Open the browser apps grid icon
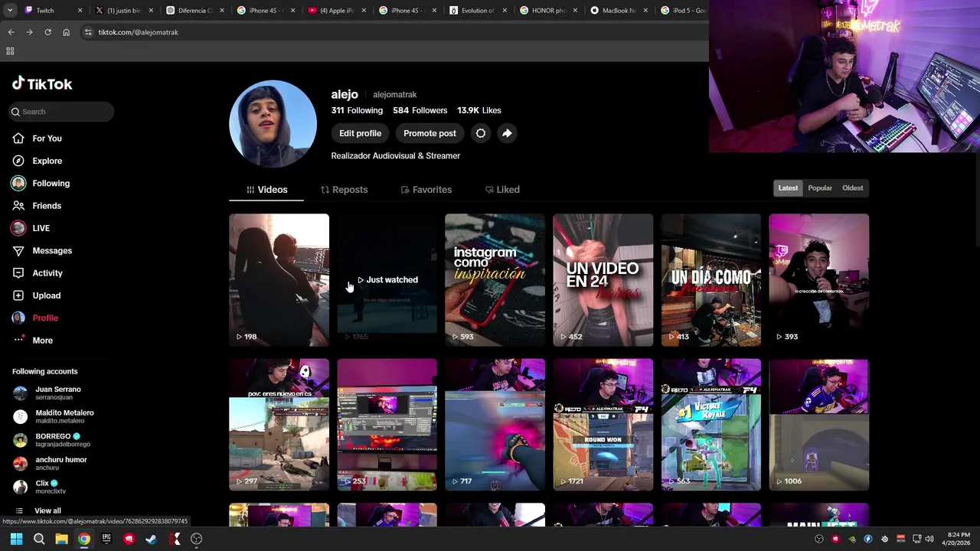Screen dimensions: 980x551 pyautogui.click(x=10, y=51)
